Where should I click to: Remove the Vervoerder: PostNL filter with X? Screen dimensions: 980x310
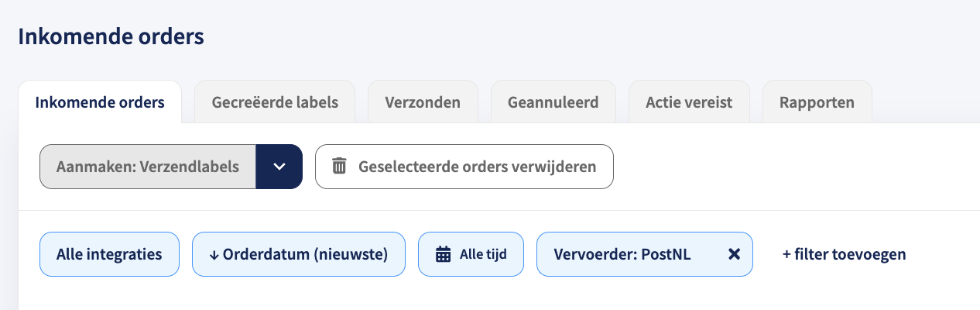[735, 254]
